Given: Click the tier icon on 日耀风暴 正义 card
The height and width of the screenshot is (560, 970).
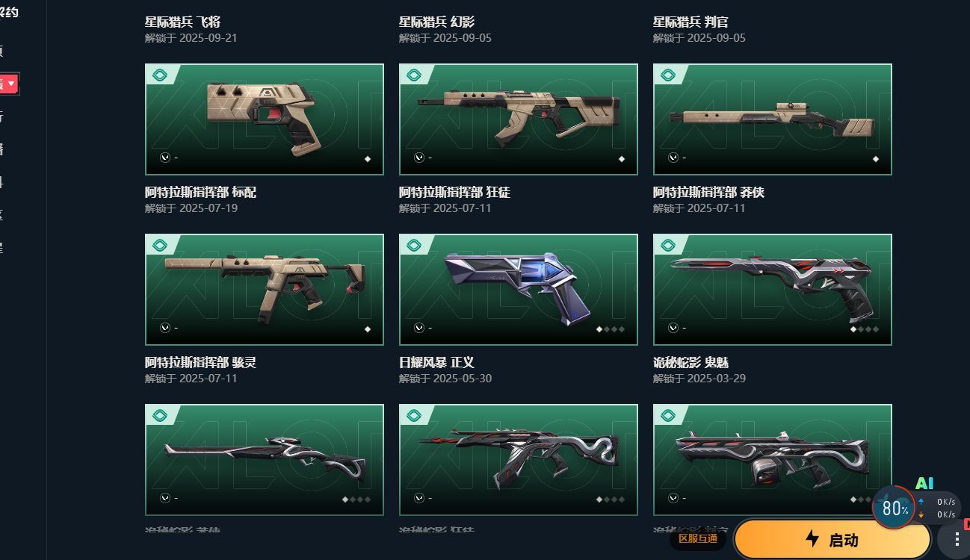Looking at the screenshot, I should coord(413,245).
